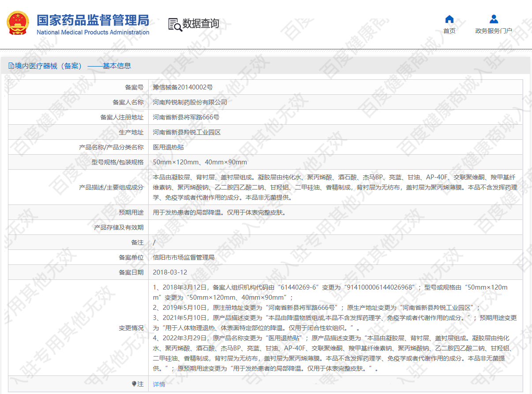The image size is (532, 394).
Task: Select the 预期用途 row label
Action: (x=131, y=212)
